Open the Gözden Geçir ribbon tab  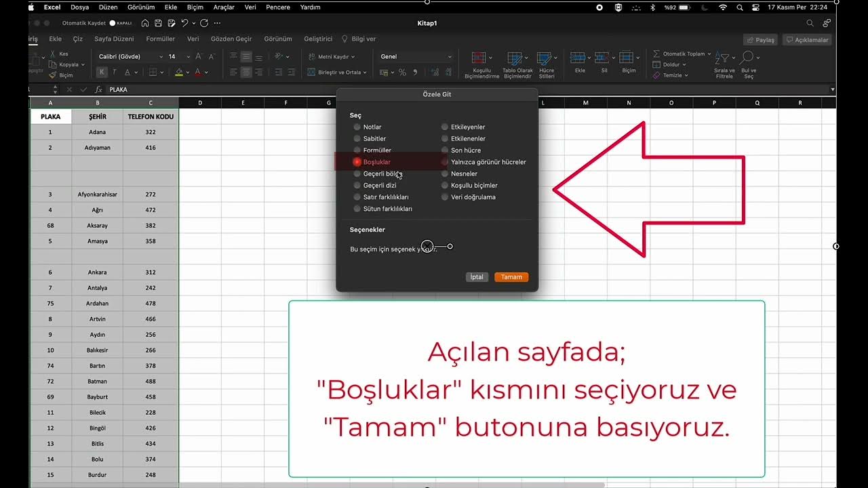coord(231,39)
